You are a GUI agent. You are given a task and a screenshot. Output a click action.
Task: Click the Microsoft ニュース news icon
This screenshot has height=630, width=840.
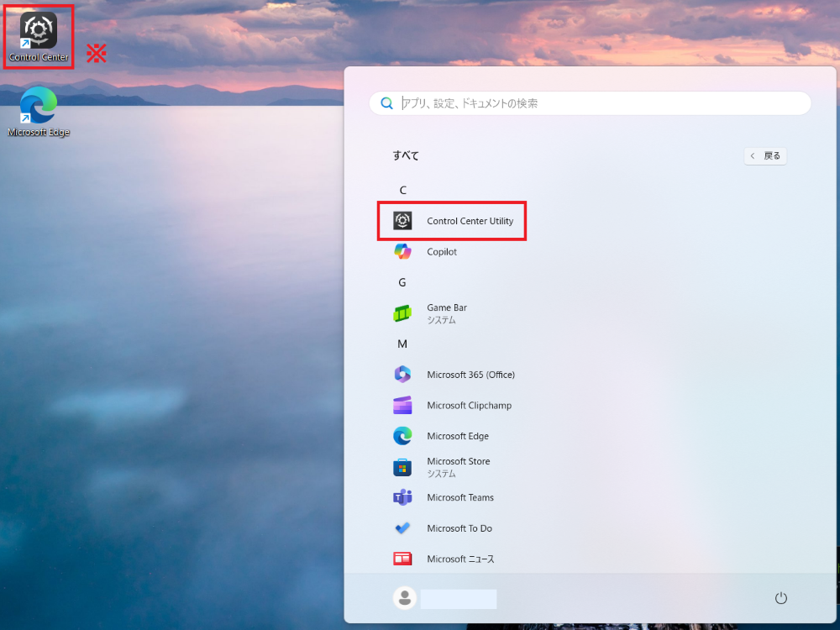(x=402, y=559)
